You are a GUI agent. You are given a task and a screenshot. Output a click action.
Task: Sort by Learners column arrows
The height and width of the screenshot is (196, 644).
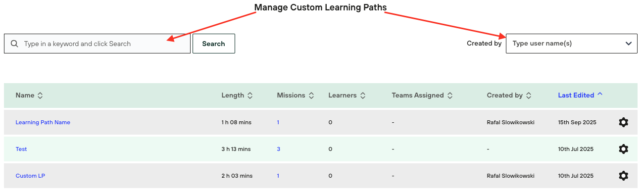(363, 96)
